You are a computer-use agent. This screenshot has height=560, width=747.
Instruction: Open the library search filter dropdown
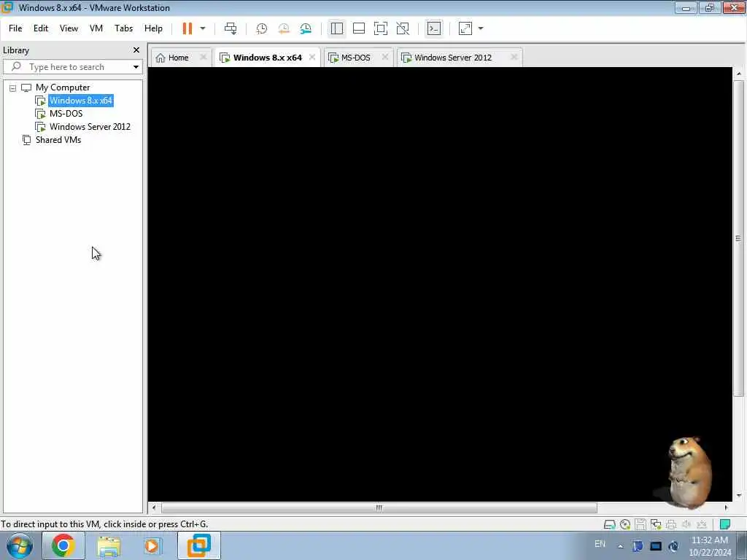[136, 67]
